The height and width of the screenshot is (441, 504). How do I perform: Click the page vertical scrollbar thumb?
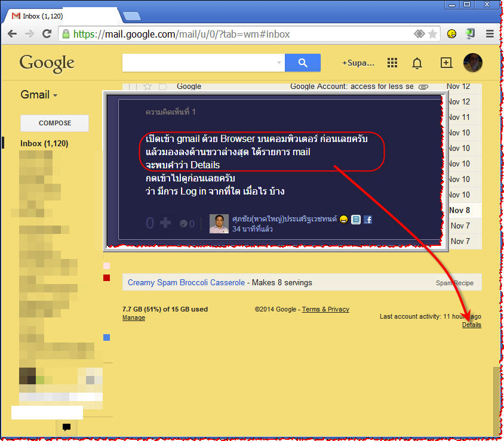click(x=497, y=402)
